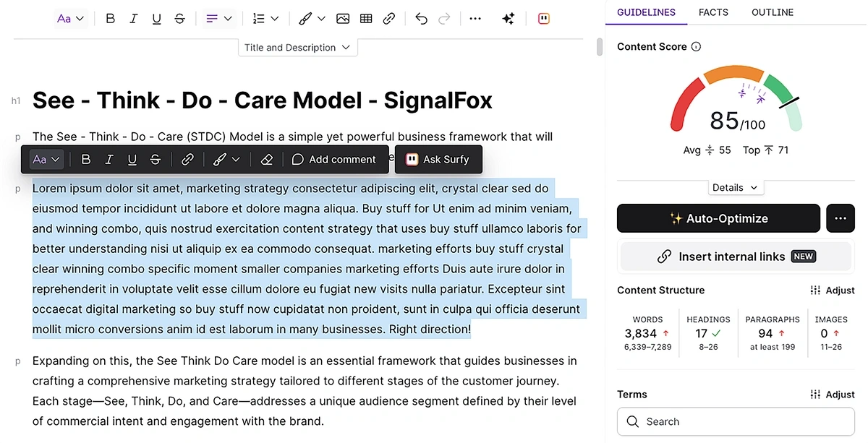
Task: Open more options in the top toolbar
Action: point(475,19)
